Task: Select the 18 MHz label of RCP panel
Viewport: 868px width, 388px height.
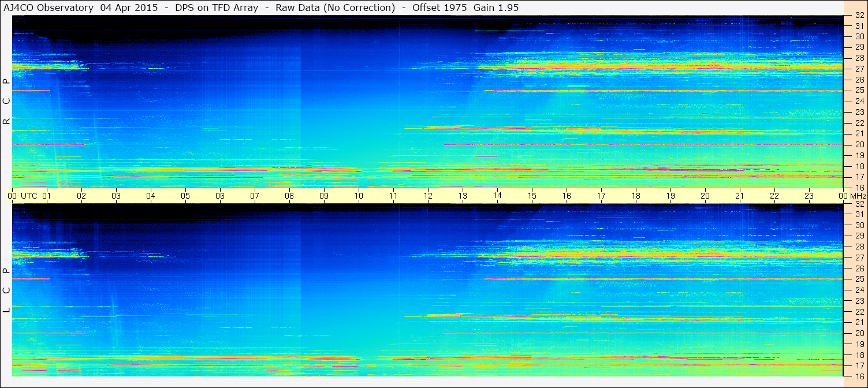Action: pyautogui.click(x=859, y=166)
